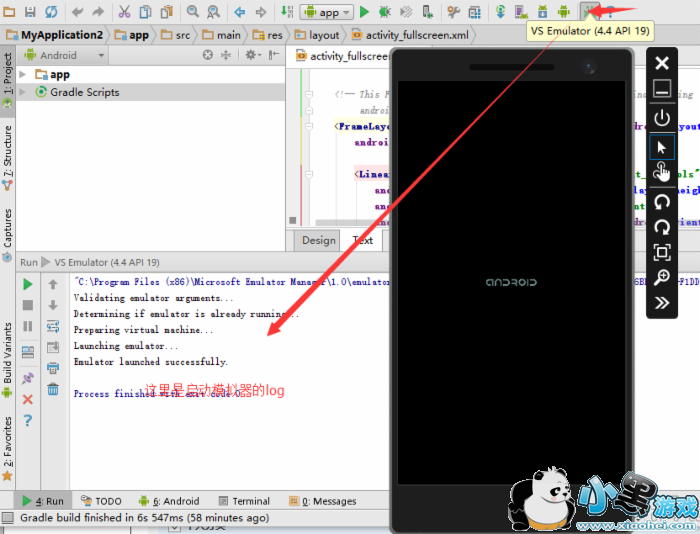Toggle tool window bar at bottom-left corner

tap(7, 518)
